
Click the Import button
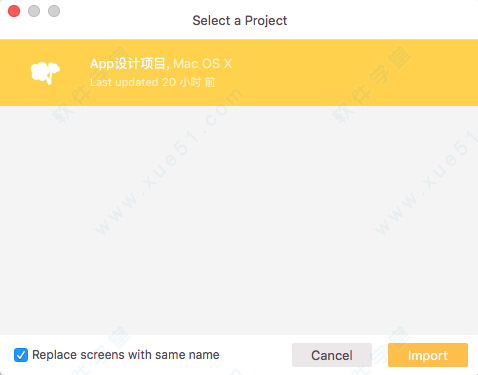tap(428, 355)
